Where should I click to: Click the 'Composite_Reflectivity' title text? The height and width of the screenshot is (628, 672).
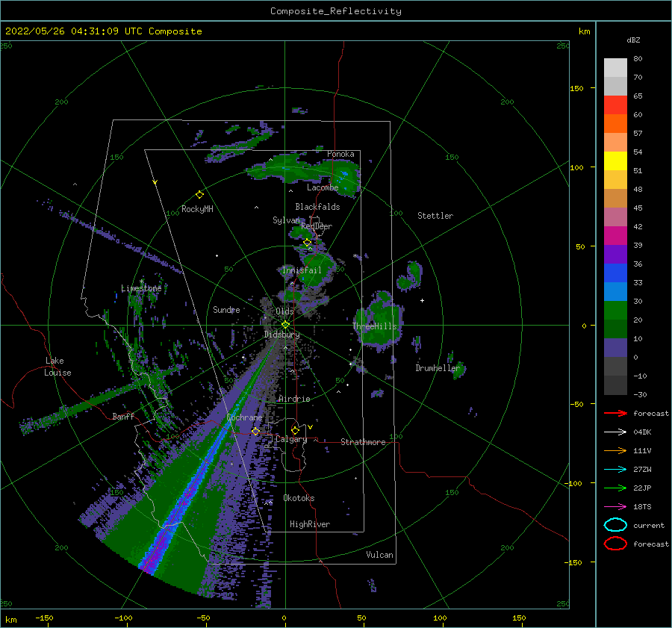point(336,11)
